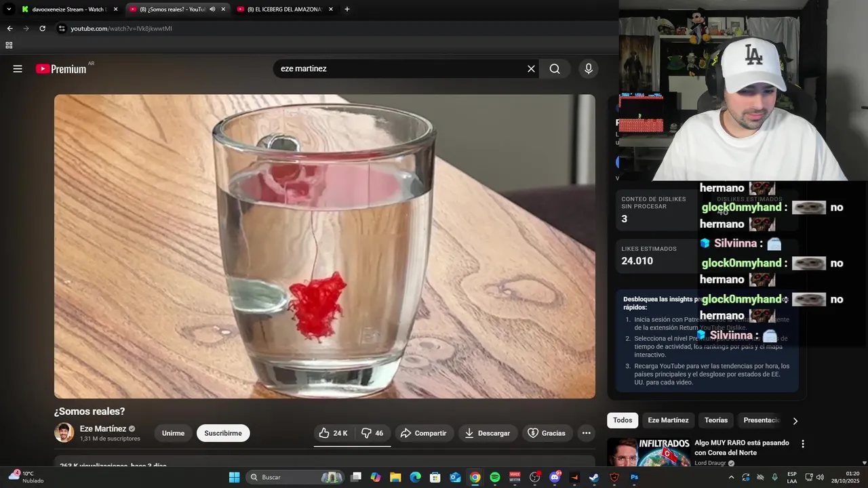The height and width of the screenshot is (488, 868).
Task: Click the Suscribirme button
Action: 223,433
